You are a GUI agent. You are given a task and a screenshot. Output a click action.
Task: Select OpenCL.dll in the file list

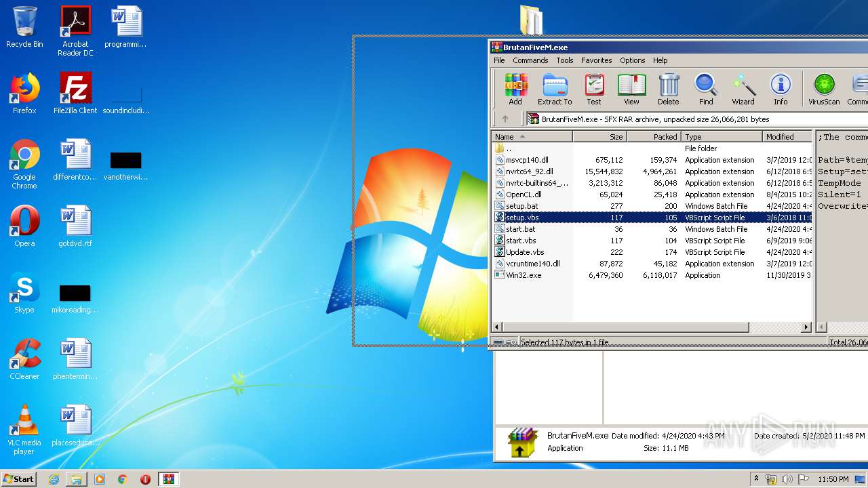pyautogui.click(x=652, y=195)
